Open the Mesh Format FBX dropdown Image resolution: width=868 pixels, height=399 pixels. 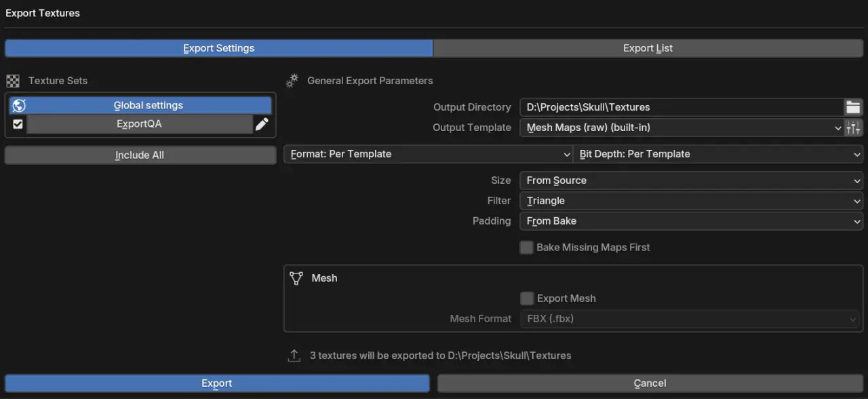(x=691, y=319)
